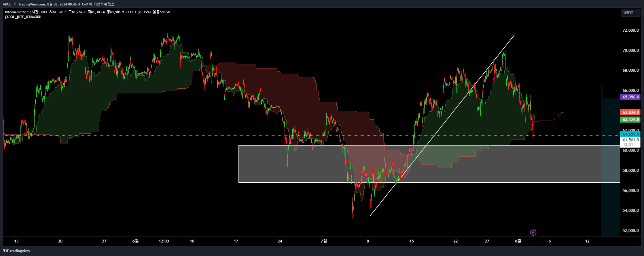644x256 pixels.
Task: Open the USDT currency selector
Action: [x=630, y=13]
